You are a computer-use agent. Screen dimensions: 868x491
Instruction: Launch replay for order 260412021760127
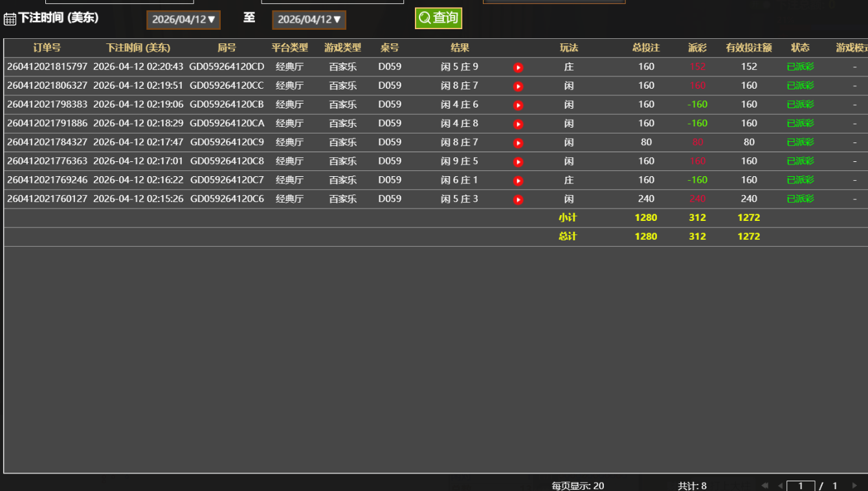click(x=518, y=200)
